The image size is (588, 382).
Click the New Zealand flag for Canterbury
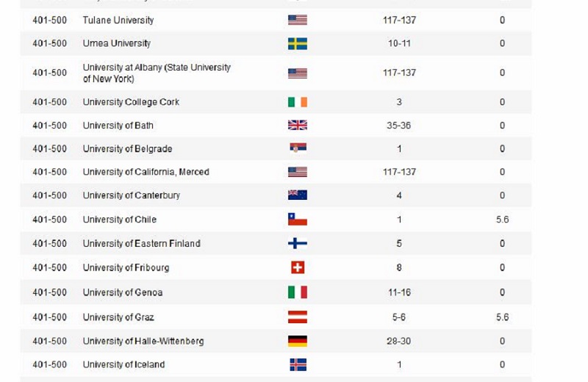pyautogui.click(x=297, y=195)
